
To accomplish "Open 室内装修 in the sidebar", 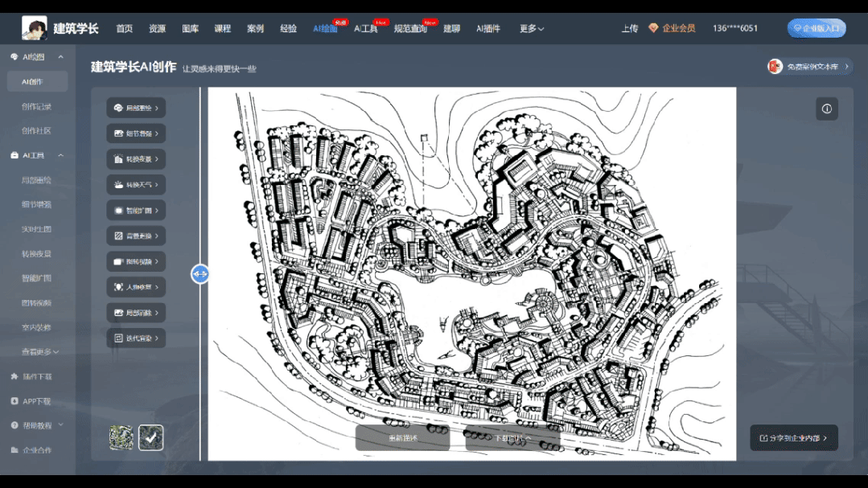I will point(36,327).
